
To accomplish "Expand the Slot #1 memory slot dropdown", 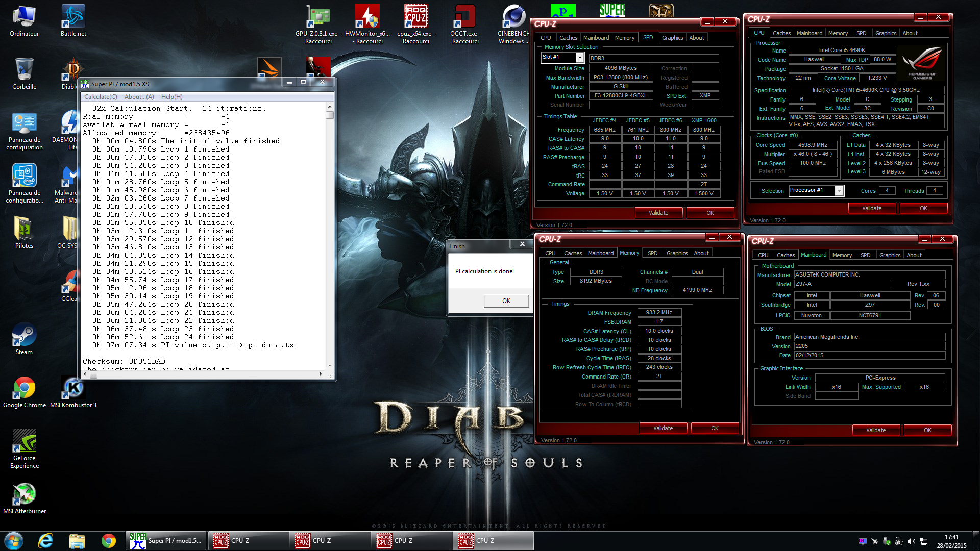I will point(580,58).
